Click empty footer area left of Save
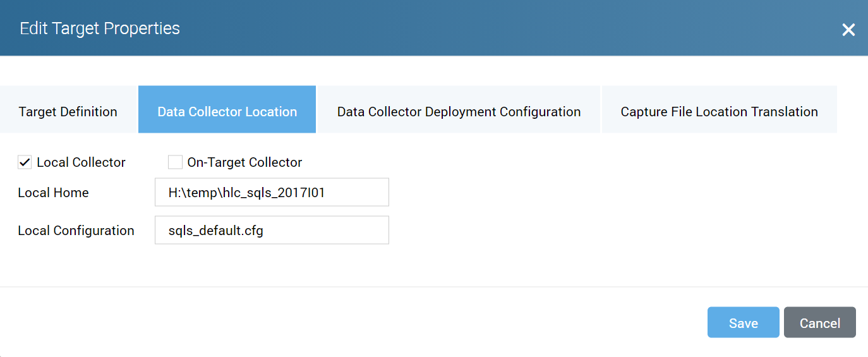 tap(379, 323)
